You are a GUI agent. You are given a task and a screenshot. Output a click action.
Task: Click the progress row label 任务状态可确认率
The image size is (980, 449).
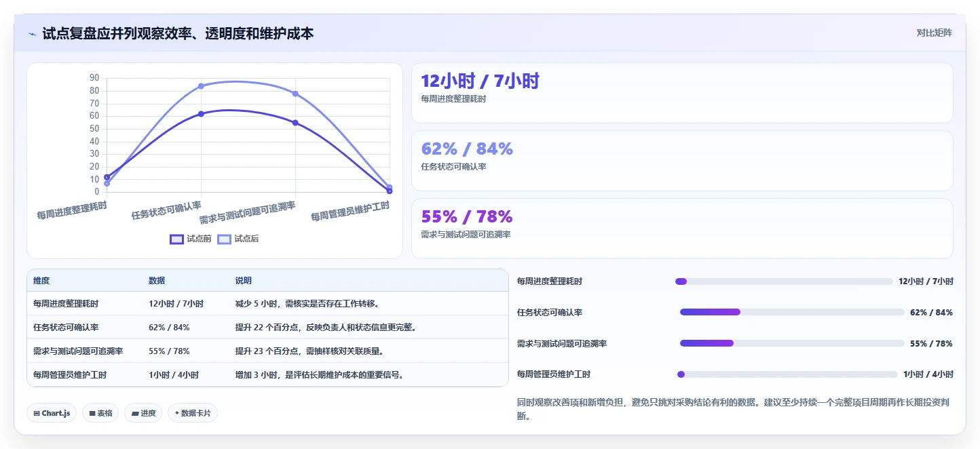(x=550, y=313)
